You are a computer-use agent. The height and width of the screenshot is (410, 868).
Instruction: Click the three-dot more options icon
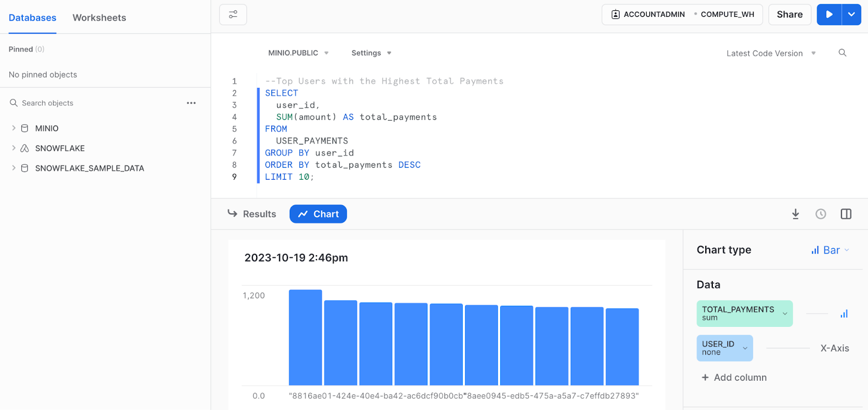[191, 103]
